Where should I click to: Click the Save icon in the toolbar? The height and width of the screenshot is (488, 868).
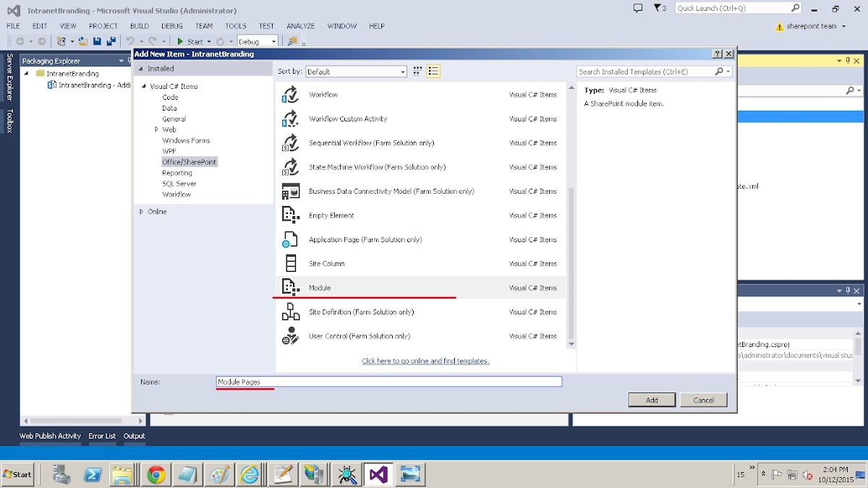click(98, 42)
